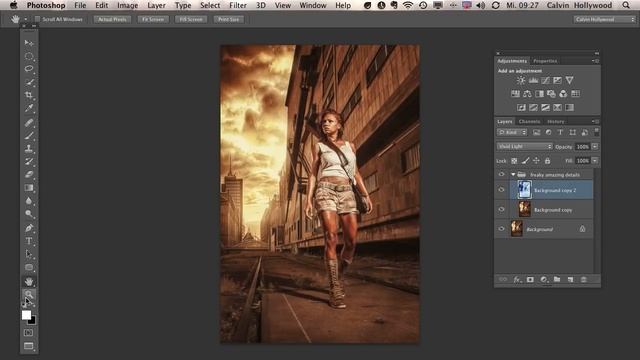Toggle lock all
This screenshot has height=360, width=640.
coord(547,161)
